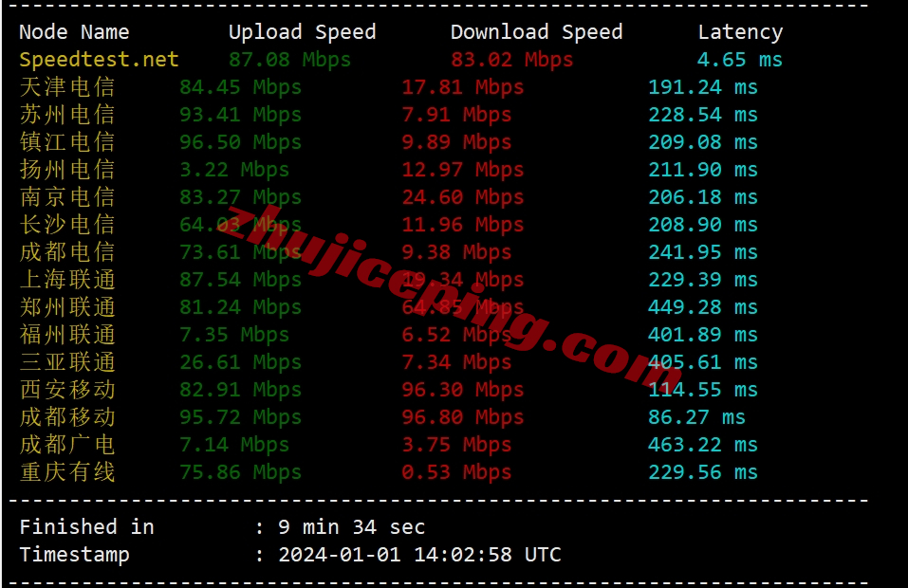Image resolution: width=908 pixels, height=588 pixels.
Task: Click the 成都电信 latency 241.95 ms
Action: 702,251
